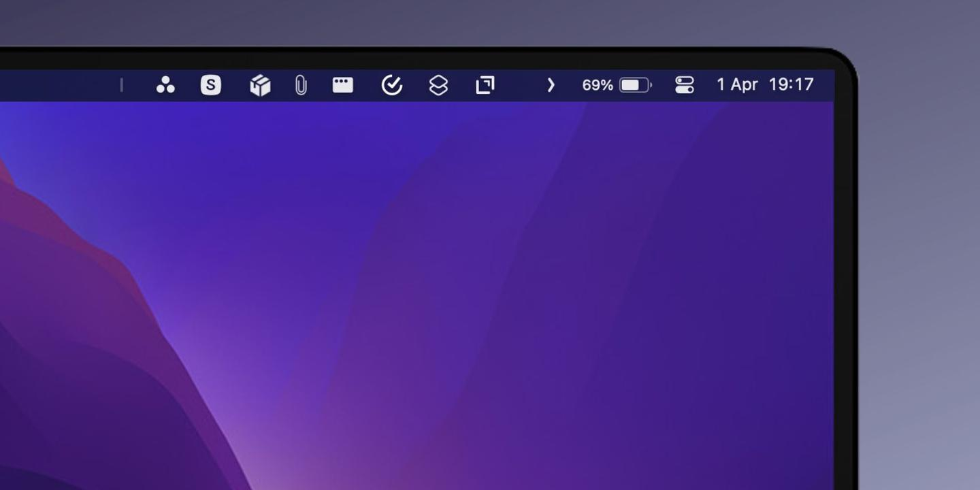Expand hidden menu bar items with chevron
Screen dimensions: 980x490
[551, 85]
